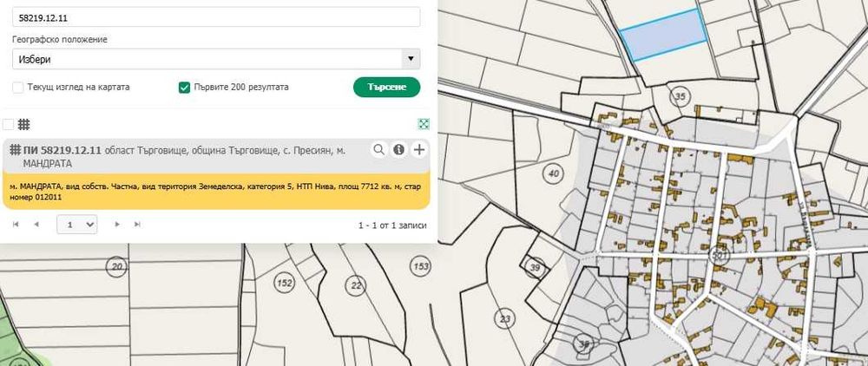
Task: Click map label 153
Action: coord(421,267)
